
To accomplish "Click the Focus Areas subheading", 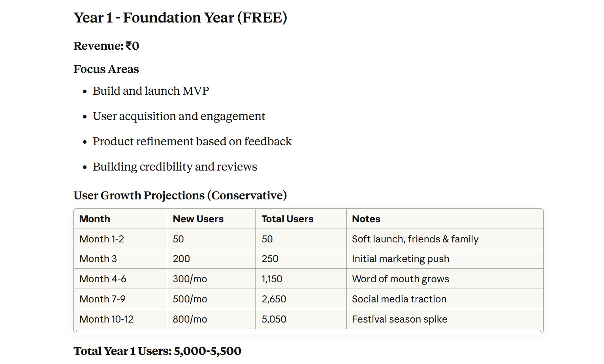I will (106, 69).
